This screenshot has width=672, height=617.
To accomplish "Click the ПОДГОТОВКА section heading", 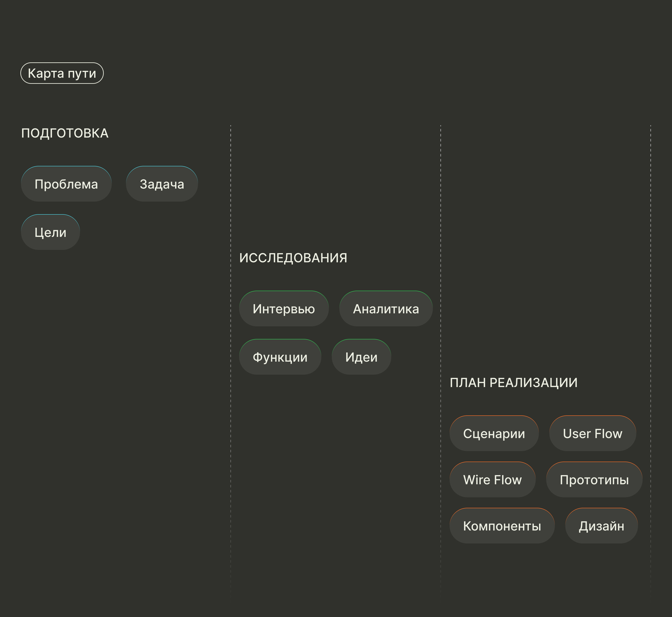I will 65,133.
